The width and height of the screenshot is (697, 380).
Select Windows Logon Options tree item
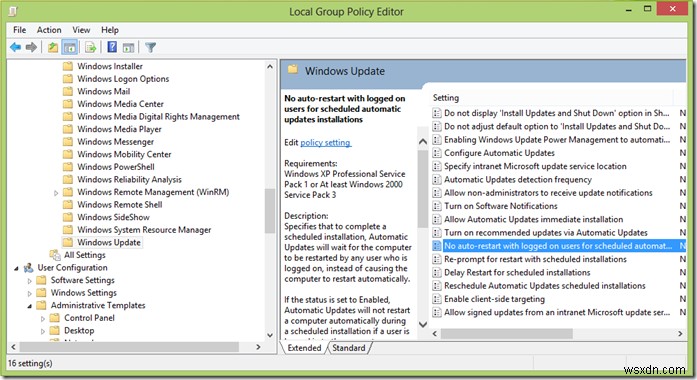pos(123,79)
